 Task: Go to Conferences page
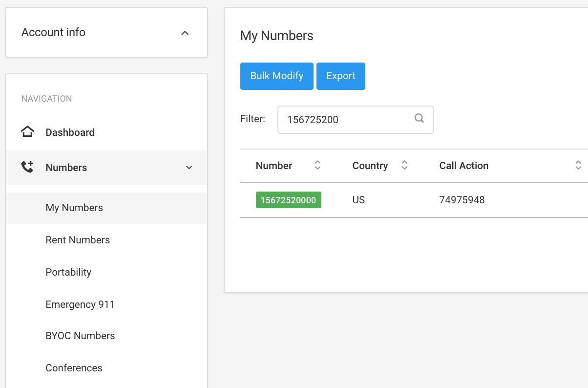[74, 368]
